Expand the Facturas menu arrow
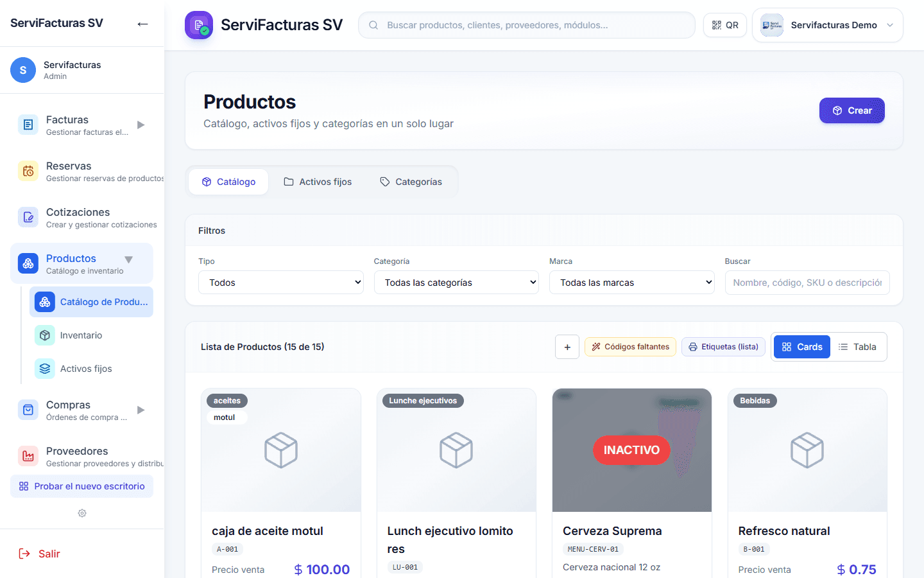924x578 pixels. point(141,125)
